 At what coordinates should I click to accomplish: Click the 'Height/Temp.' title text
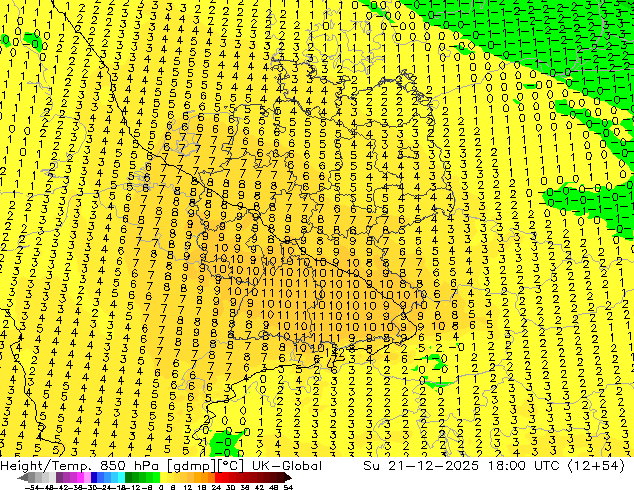[x=46, y=466]
